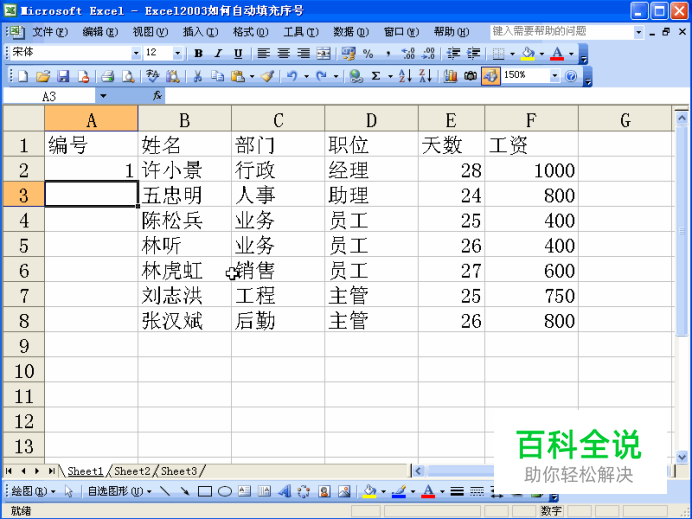Click the Excel Help question icon
Image resolution: width=692 pixels, height=519 pixels.
pyautogui.click(x=571, y=76)
